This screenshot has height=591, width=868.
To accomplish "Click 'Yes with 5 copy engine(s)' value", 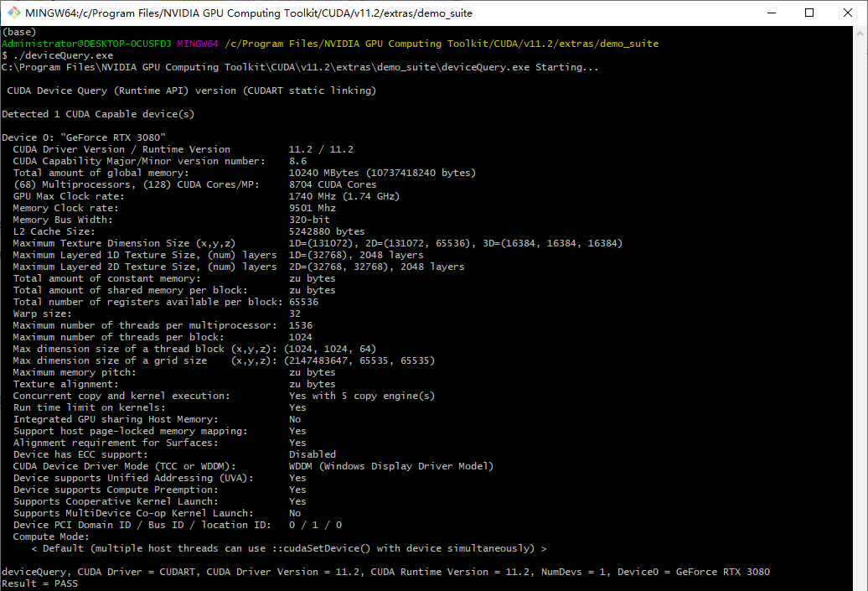I will pos(362,396).
